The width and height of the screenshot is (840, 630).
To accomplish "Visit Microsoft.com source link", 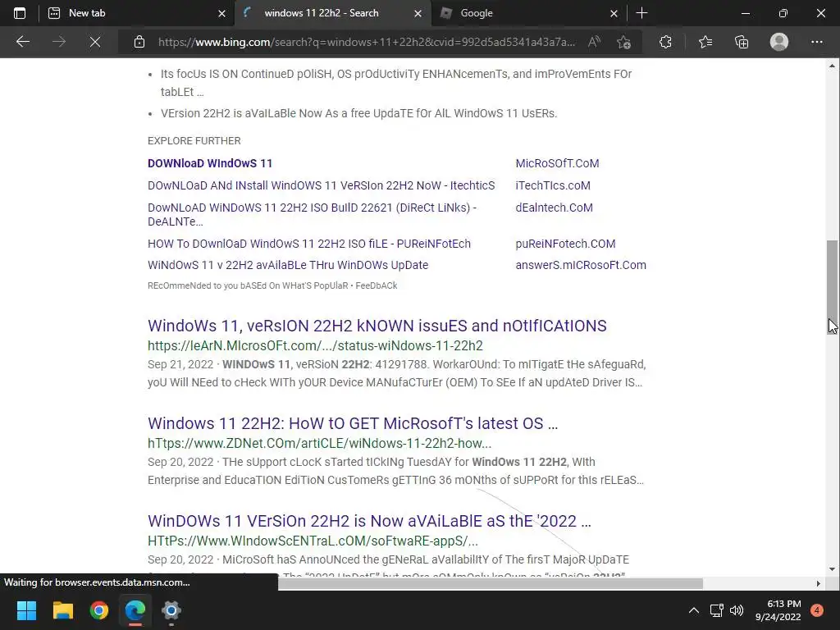I will (x=557, y=163).
